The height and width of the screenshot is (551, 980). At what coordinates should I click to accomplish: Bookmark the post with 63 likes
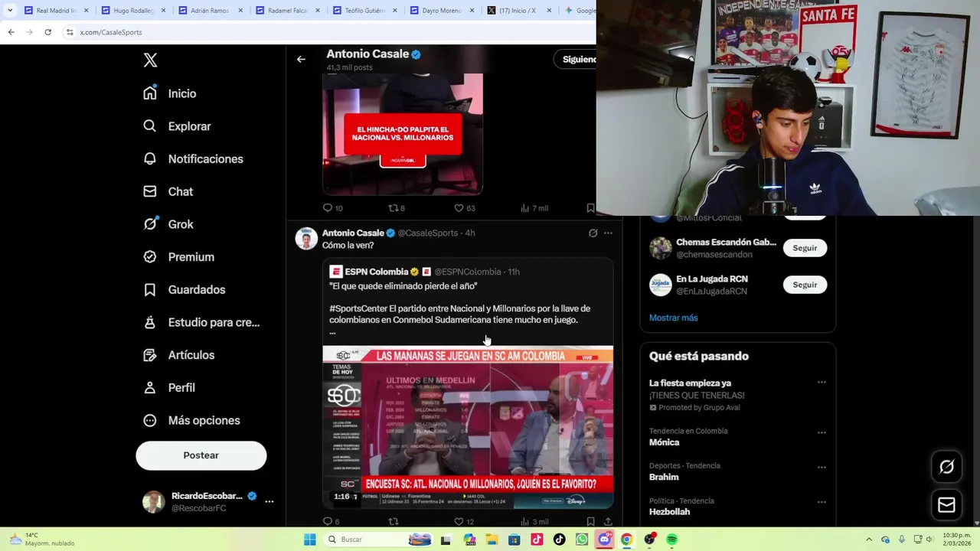click(590, 208)
